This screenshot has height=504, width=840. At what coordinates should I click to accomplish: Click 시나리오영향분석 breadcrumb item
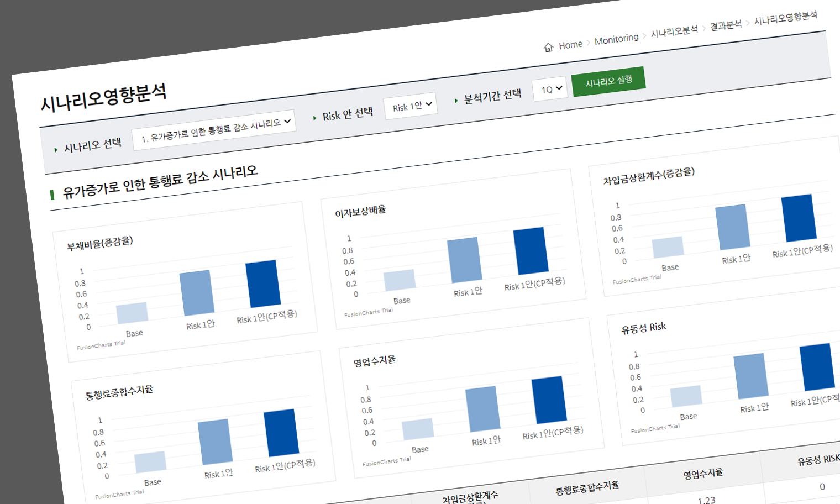pos(786,18)
